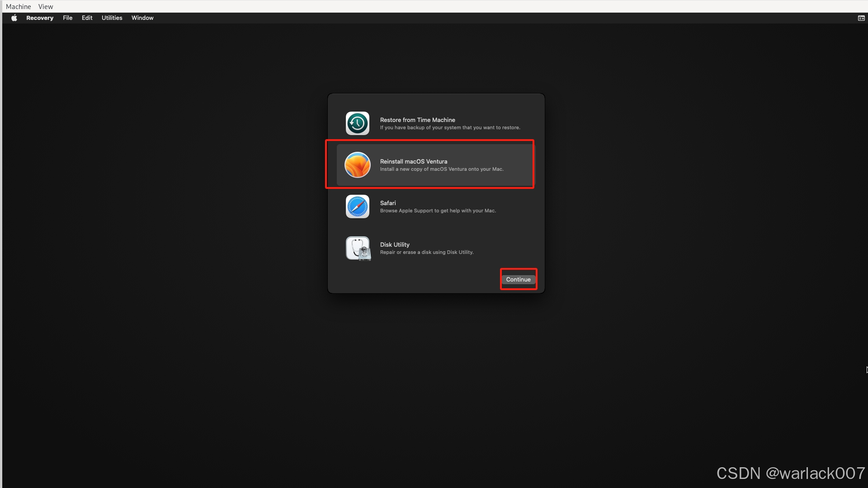
Task: Click the macOS Ventura icon
Action: click(358, 165)
